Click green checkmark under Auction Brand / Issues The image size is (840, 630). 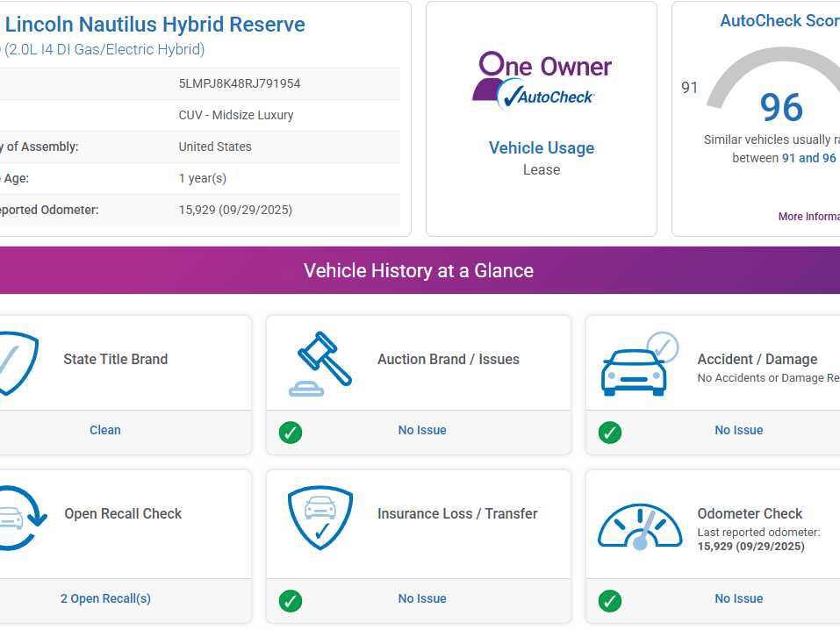point(291,432)
